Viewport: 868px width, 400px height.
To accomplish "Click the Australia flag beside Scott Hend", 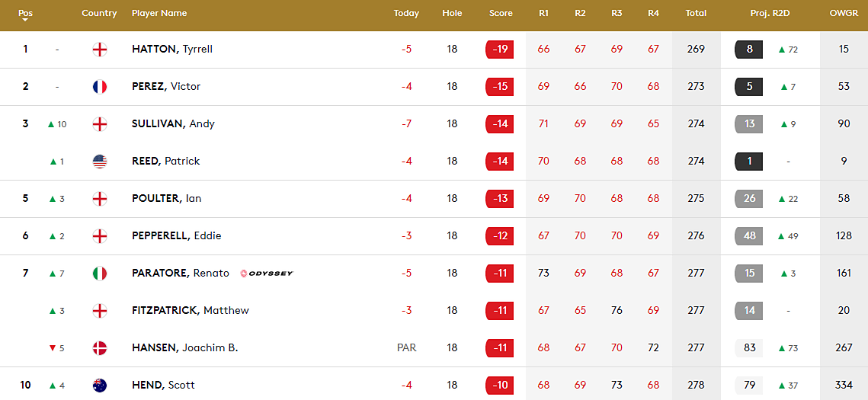I will [x=99, y=386].
